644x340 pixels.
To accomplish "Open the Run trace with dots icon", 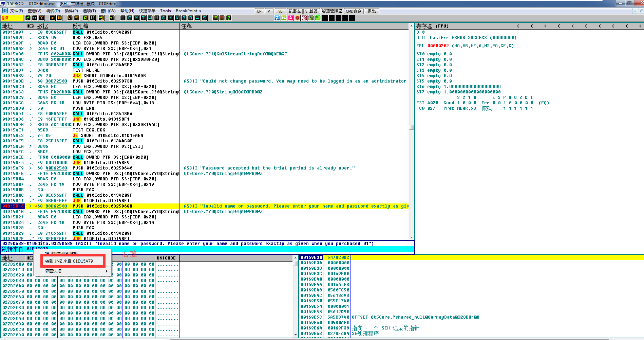I will coord(197,18).
